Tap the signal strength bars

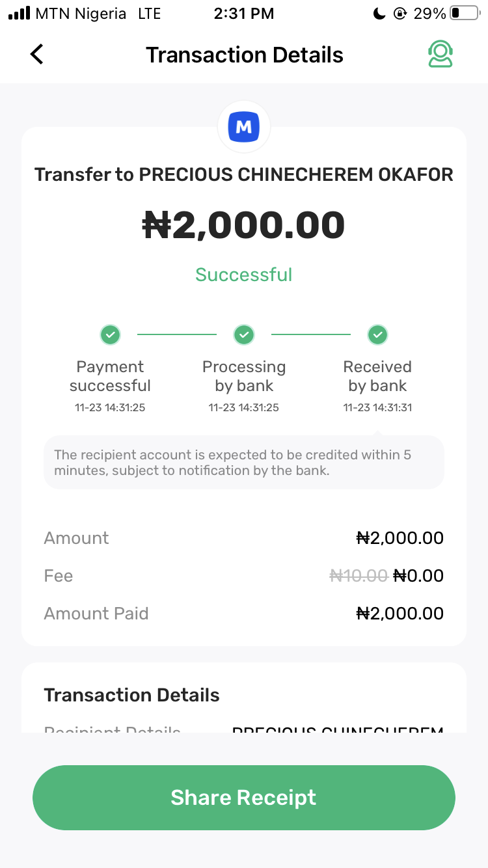click(x=20, y=14)
